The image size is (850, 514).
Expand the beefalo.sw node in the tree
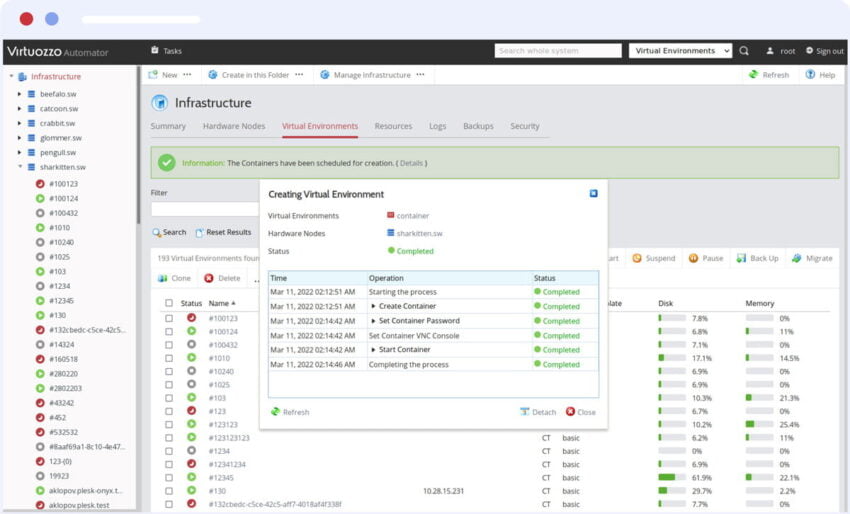19,94
